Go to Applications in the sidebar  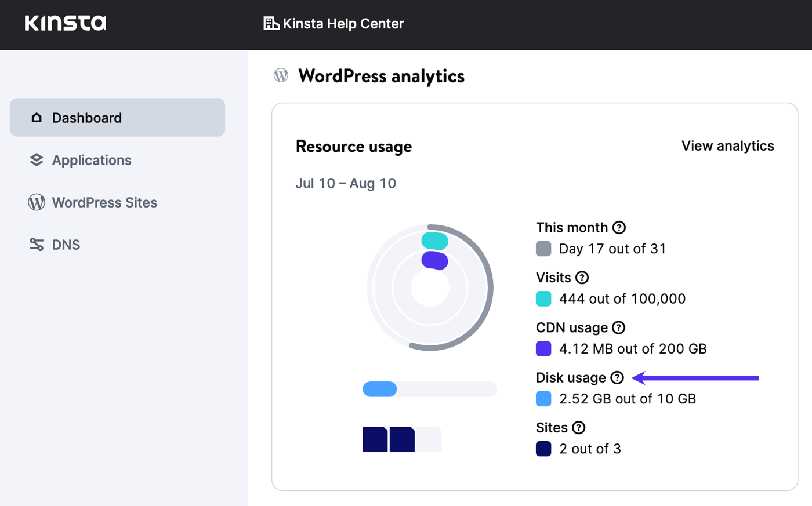(91, 160)
